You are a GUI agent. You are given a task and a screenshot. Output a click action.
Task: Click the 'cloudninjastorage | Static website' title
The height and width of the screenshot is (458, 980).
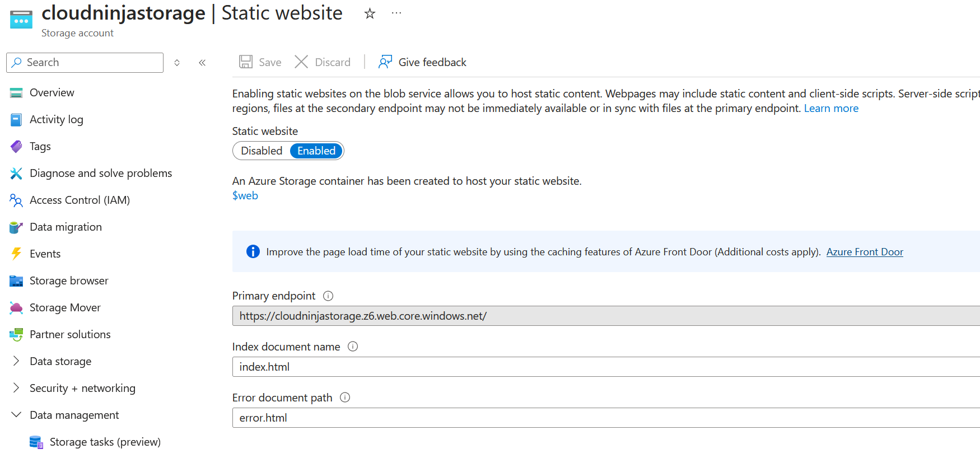192,13
